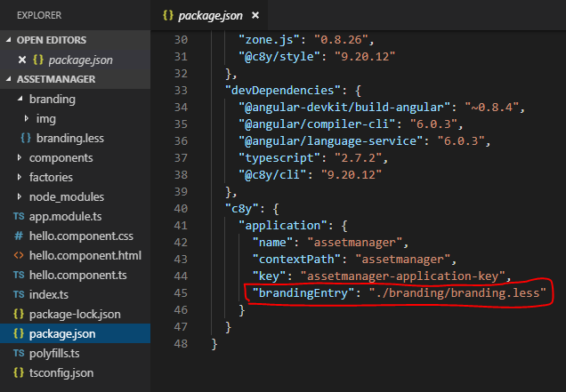This screenshot has width=566, height=392.
Task: Click the CSS icon of hello.component.css
Action: (19, 236)
